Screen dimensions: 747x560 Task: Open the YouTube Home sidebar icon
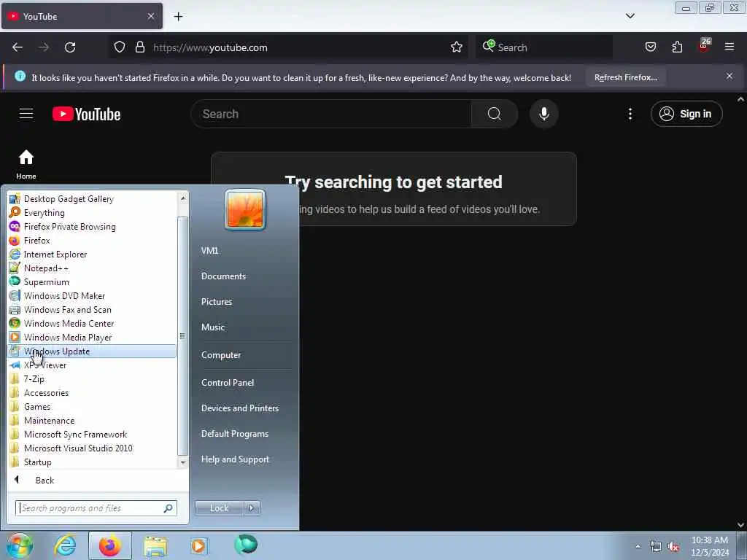point(26,164)
